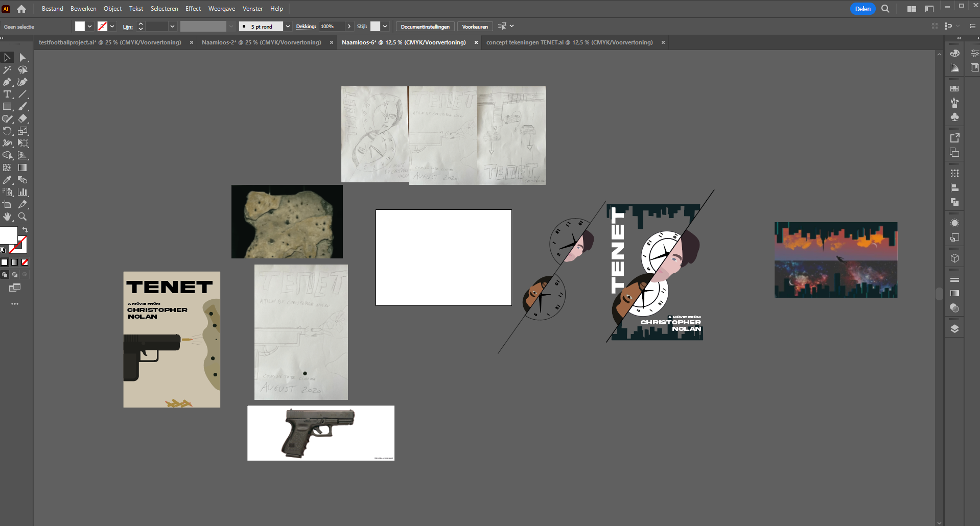Screen dimensions: 980x526
Task: Choose the Column Graph tool
Action: [x=22, y=192]
